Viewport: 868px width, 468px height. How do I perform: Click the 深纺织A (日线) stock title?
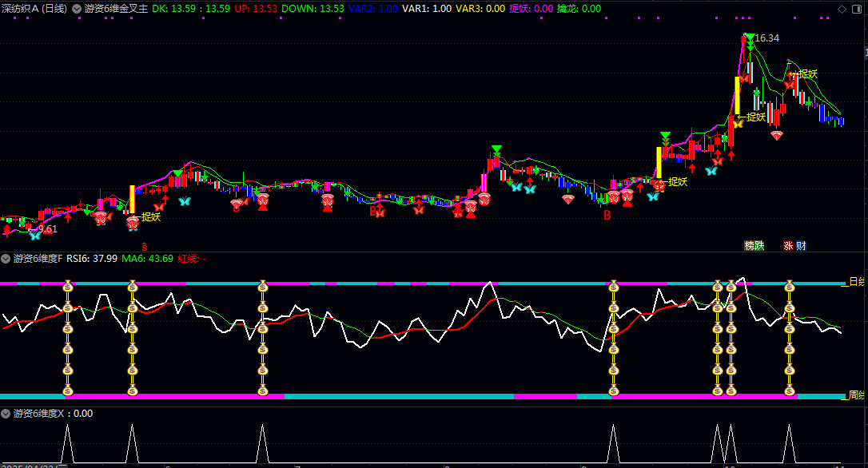point(34,9)
